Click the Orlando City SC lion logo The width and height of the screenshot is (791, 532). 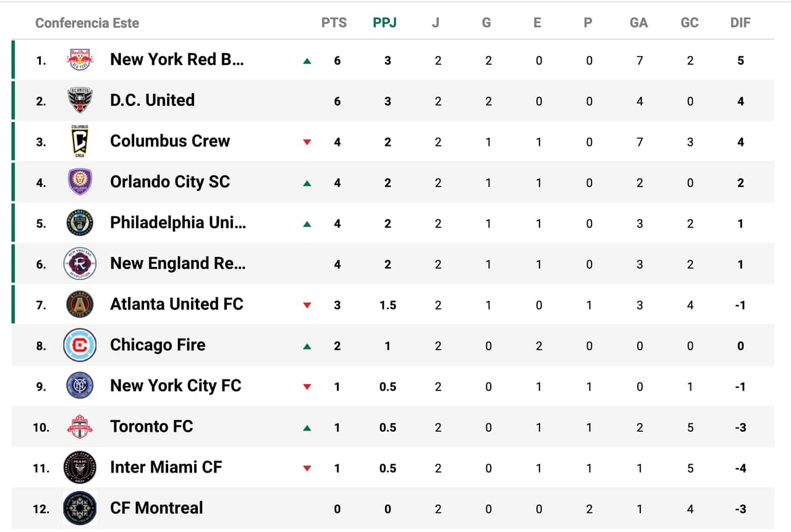[80, 182]
